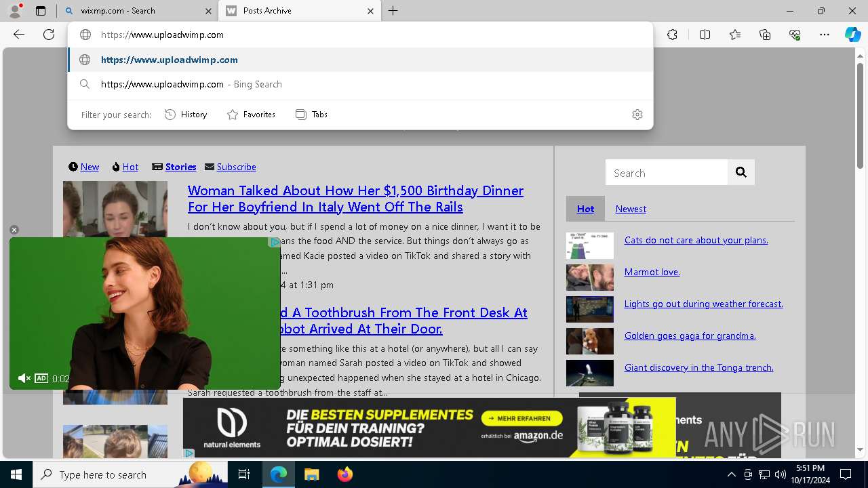Open the Extensions puzzle icon
Viewport: 868px width, 488px height.
pyautogui.click(x=672, y=35)
